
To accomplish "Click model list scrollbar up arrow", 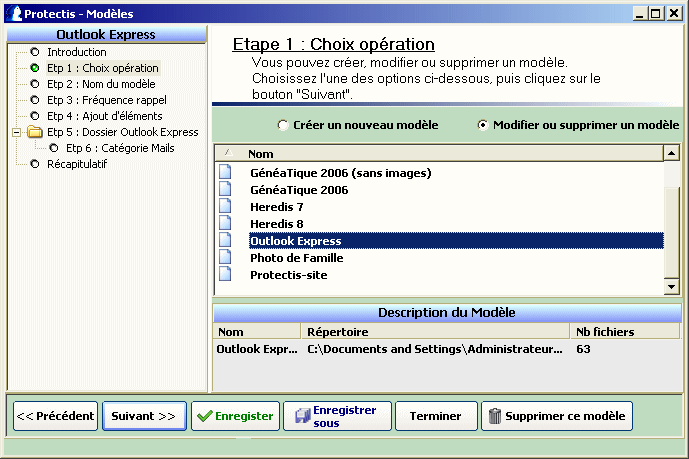I will coord(671,153).
